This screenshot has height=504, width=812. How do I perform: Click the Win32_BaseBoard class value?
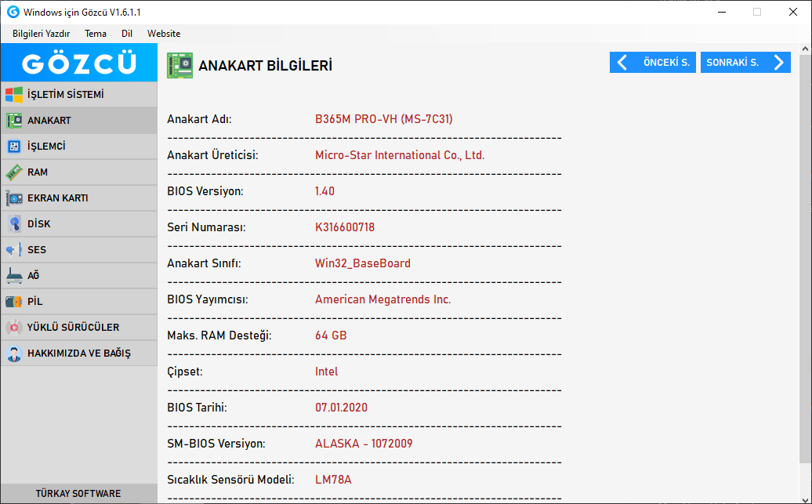362,263
